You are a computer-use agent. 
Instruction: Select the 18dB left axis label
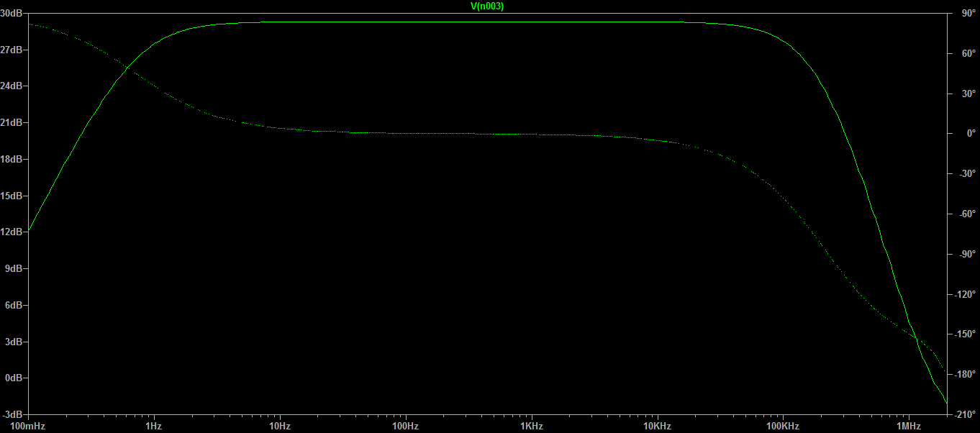[11, 159]
